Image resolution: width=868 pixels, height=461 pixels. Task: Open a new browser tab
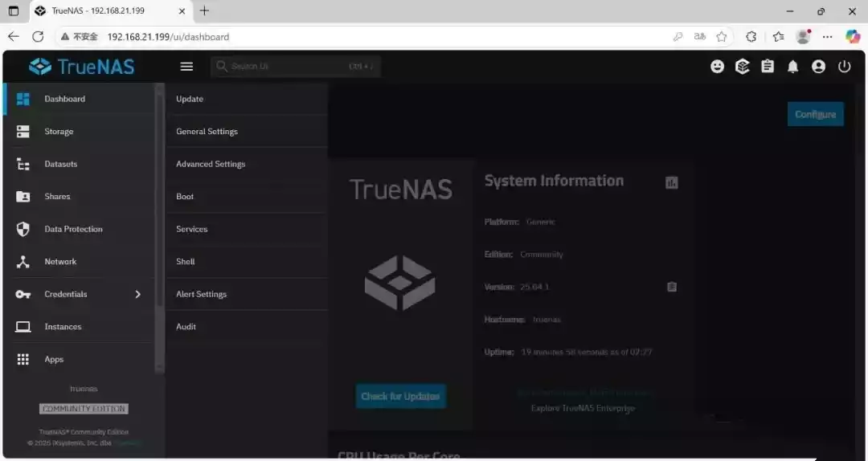coord(204,10)
